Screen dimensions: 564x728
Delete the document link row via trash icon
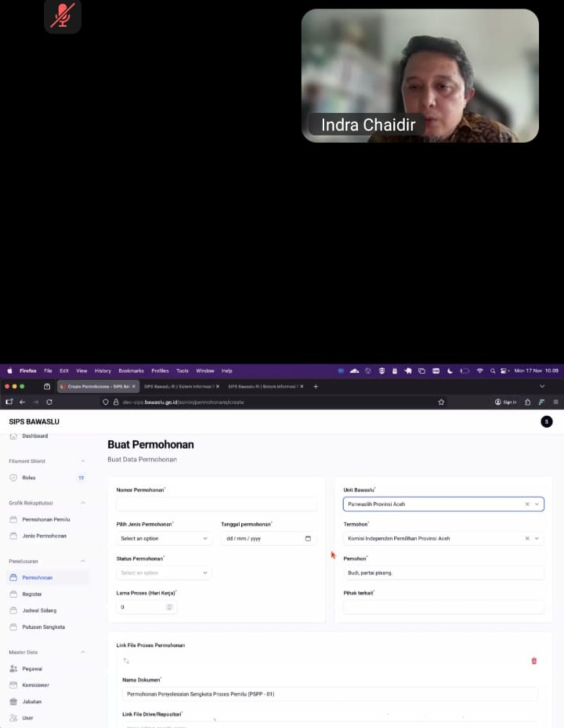[534, 661]
